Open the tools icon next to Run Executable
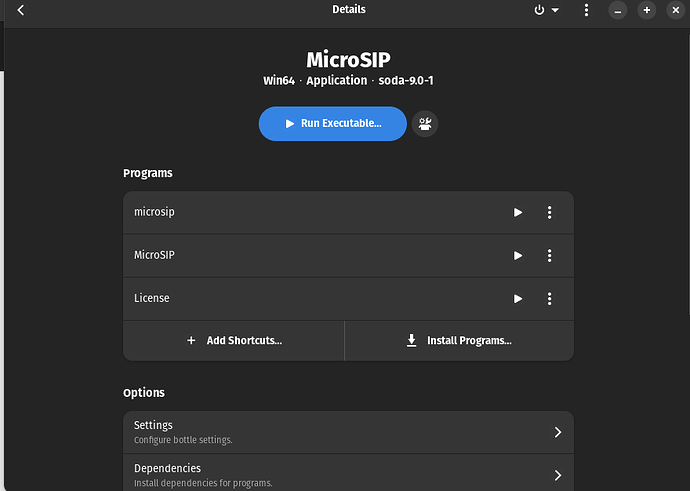Image resolution: width=690 pixels, height=491 pixels. pos(425,124)
